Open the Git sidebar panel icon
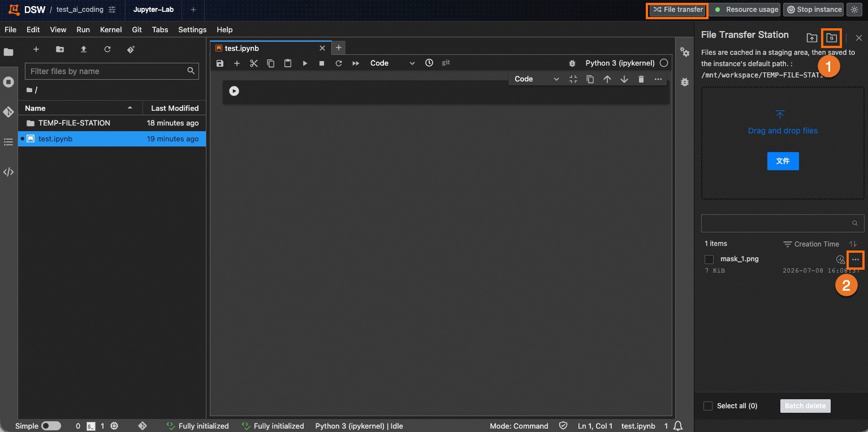Viewport: 868px width, 432px height. pos(8,112)
